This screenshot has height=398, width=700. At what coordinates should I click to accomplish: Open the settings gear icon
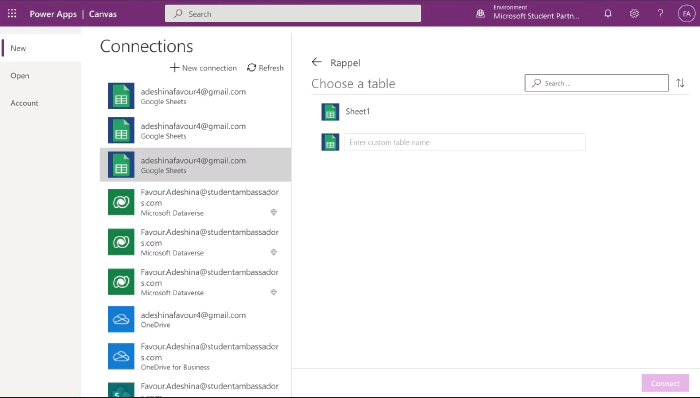coord(634,13)
